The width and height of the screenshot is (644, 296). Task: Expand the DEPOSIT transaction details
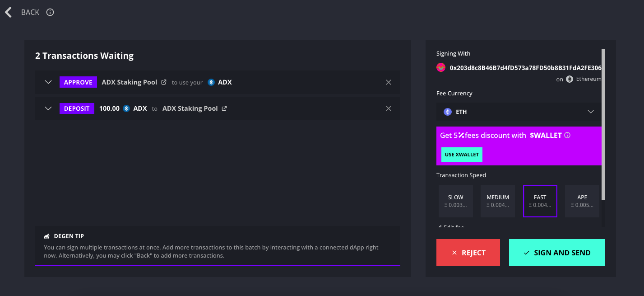(x=48, y=108)
